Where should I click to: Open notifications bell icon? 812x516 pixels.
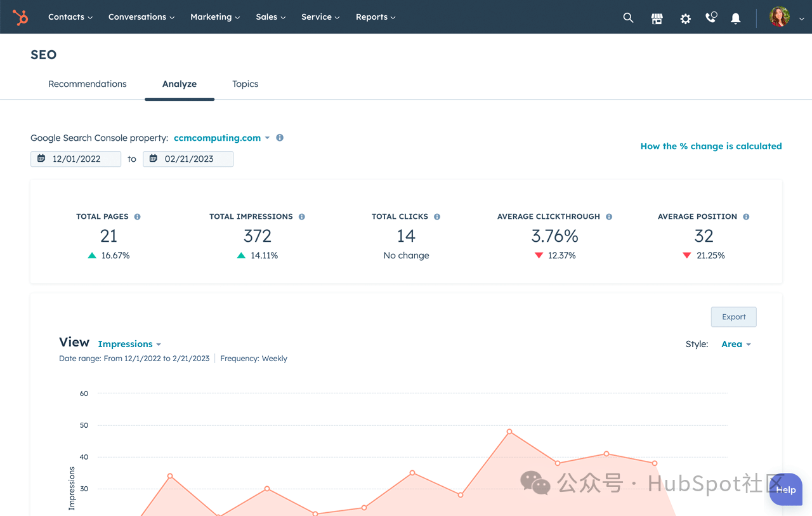(x=735, y=18)
